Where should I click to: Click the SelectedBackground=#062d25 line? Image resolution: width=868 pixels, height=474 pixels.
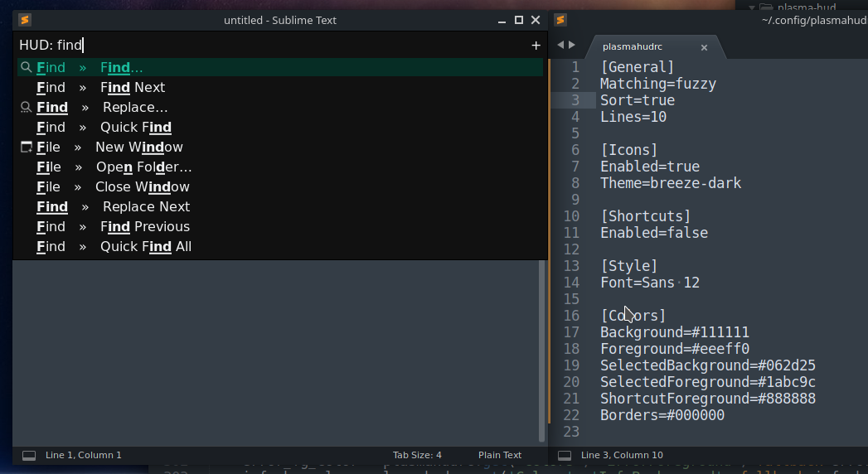point(708,365)
